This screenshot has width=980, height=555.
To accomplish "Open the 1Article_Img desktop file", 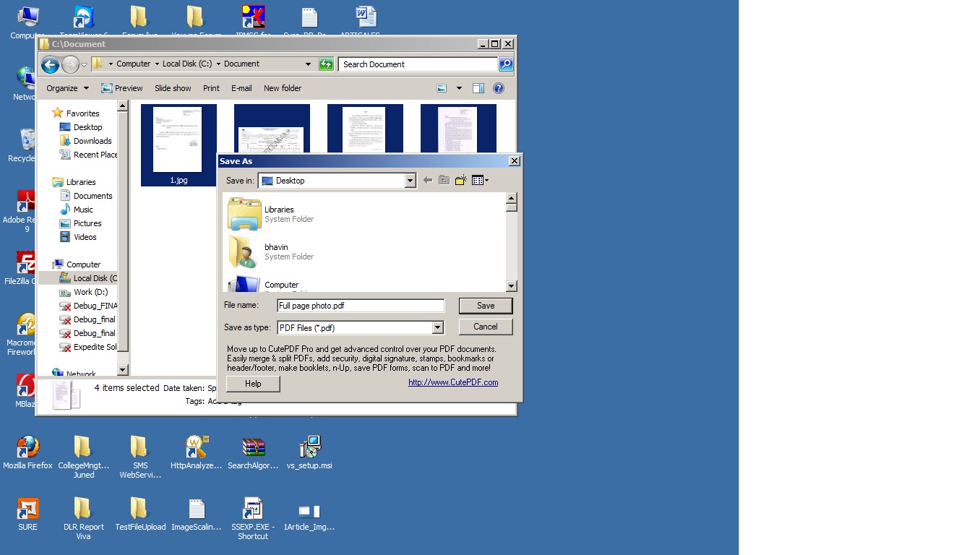I will tap(309, 515).
